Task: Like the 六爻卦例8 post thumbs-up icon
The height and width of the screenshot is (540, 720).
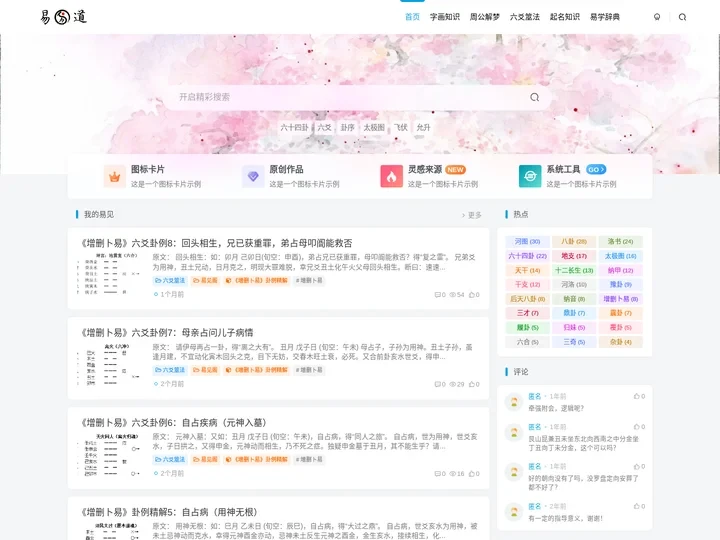Action: (472, 295)
